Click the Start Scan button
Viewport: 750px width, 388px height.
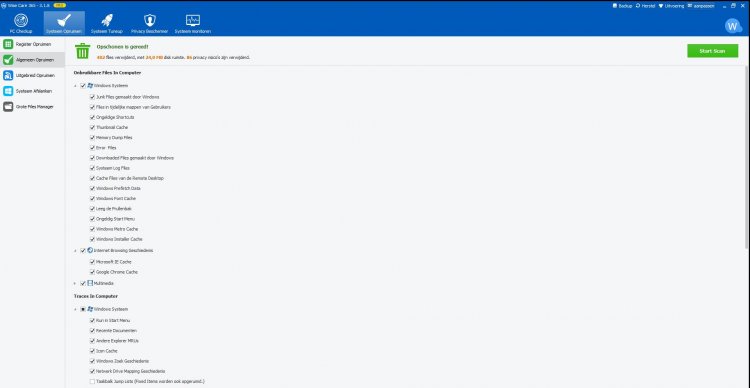tap(712, 51)
